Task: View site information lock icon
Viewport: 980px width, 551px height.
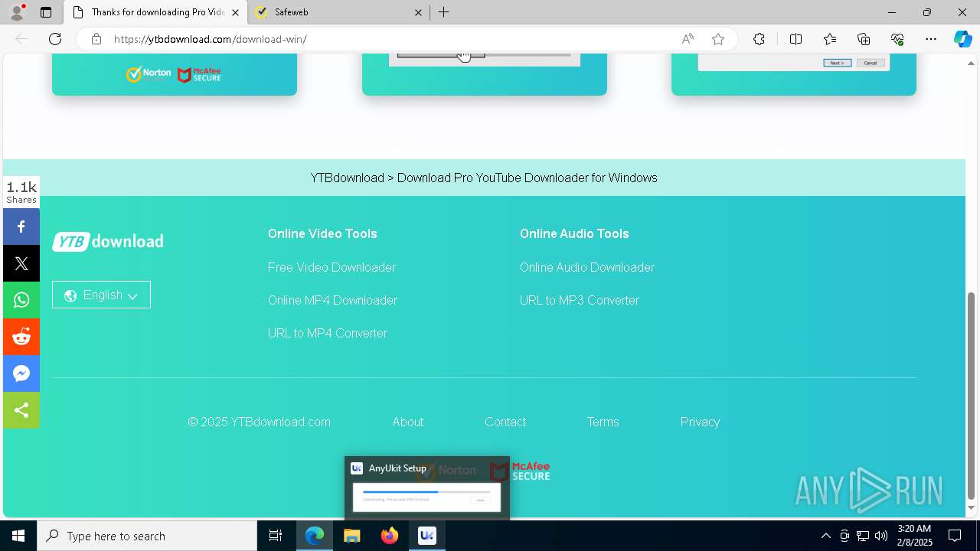Action: [96, 39]
